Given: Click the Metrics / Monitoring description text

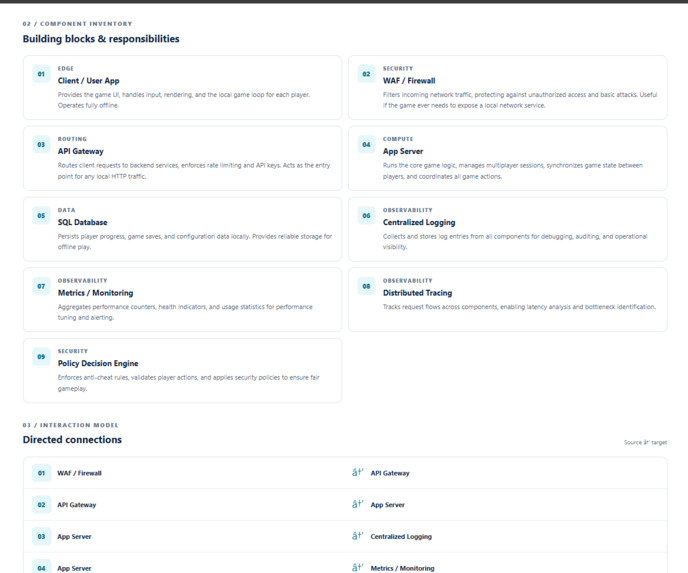Looking at the screenshot, I should click(x=185, y=312).
